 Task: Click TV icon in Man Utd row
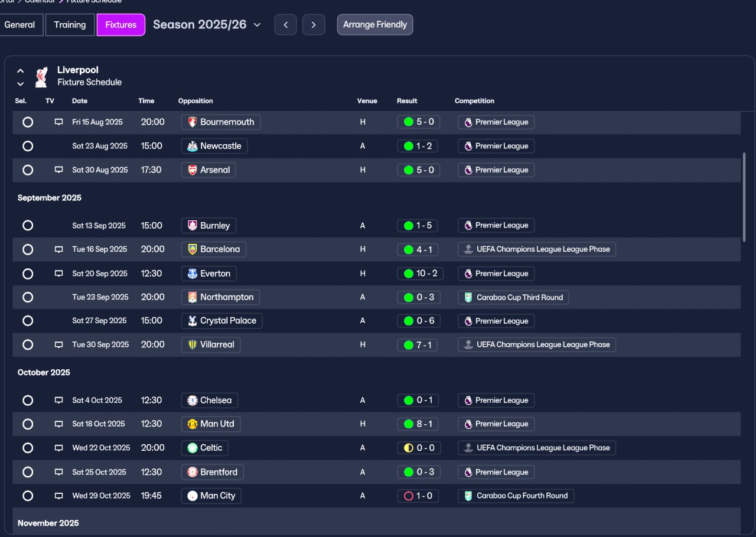58,424
